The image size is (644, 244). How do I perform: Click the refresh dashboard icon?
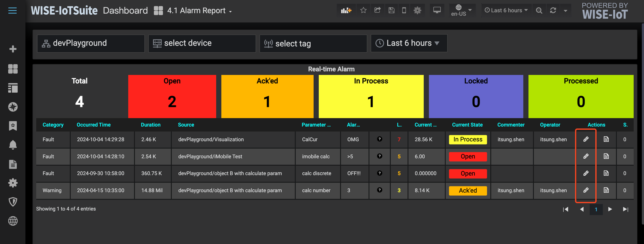pos(553,11)
